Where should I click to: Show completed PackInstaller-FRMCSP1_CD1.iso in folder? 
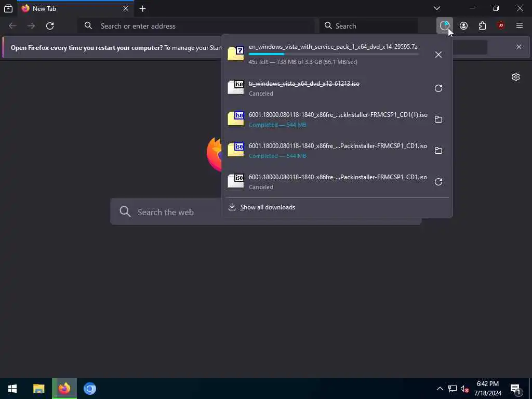point(438,151)
